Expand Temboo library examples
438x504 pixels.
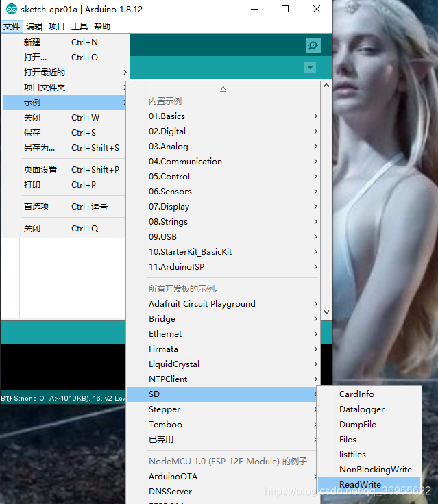pos(222,425)
